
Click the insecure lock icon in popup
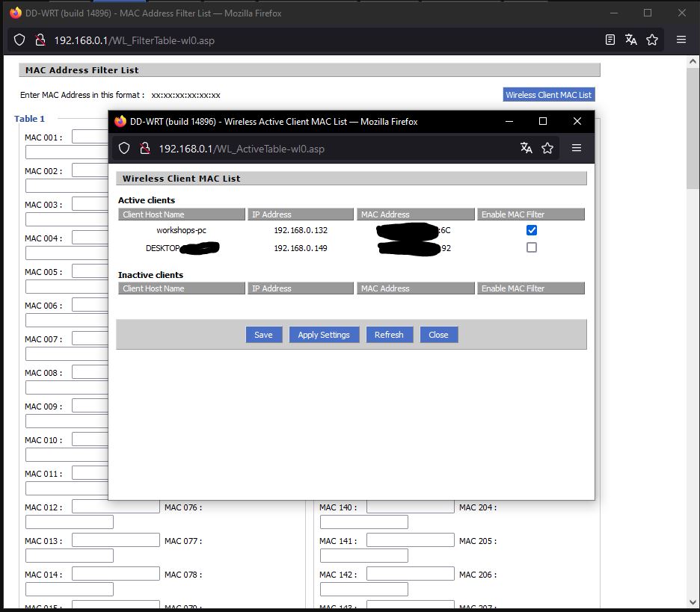(145, 148)
